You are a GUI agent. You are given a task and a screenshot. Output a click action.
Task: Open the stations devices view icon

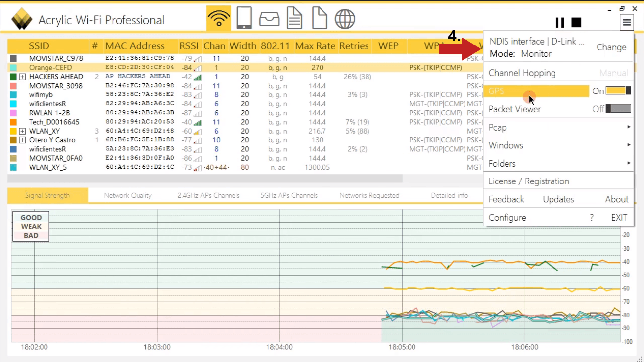tap(244, 19)
